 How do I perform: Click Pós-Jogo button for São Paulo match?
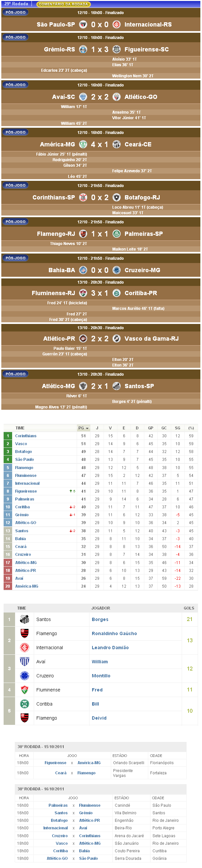point(15,12)
